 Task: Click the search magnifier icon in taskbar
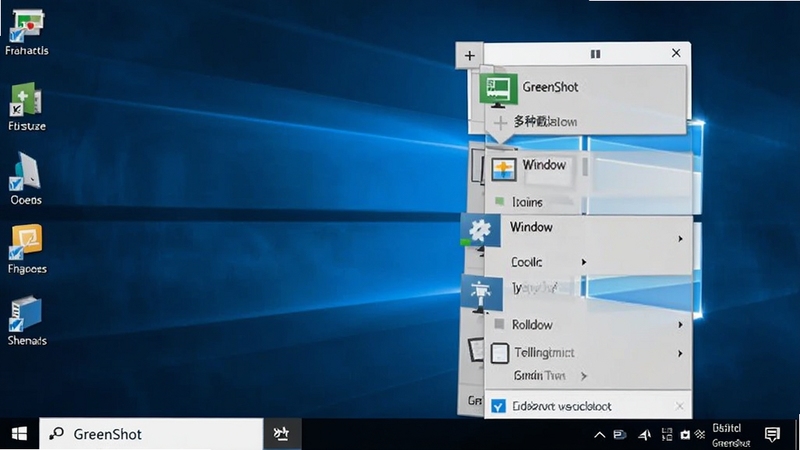coord(56,434)
